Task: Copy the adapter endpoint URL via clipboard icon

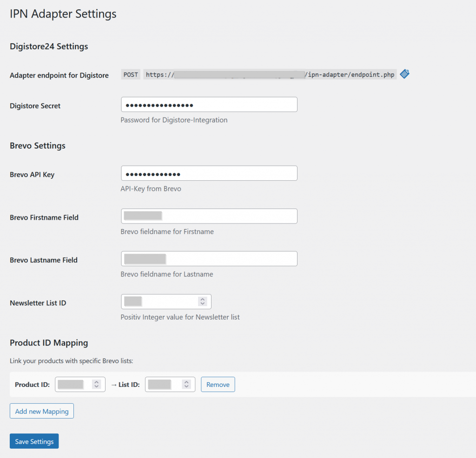Action: [x=404, y=74]
